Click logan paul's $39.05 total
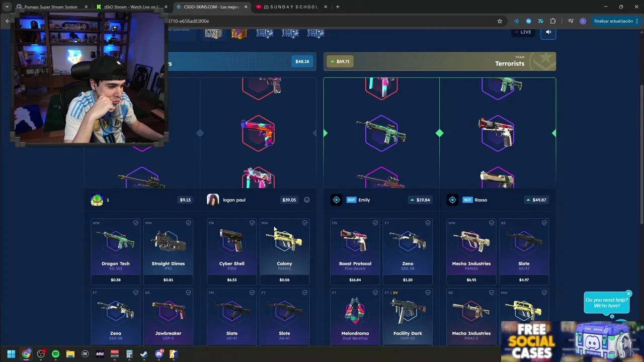Screen dimensions: 644x362 [x=289, y=200]
